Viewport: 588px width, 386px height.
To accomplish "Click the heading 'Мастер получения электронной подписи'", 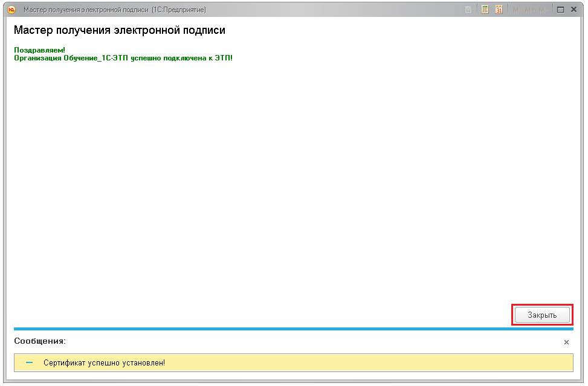I will click(120, 30).
